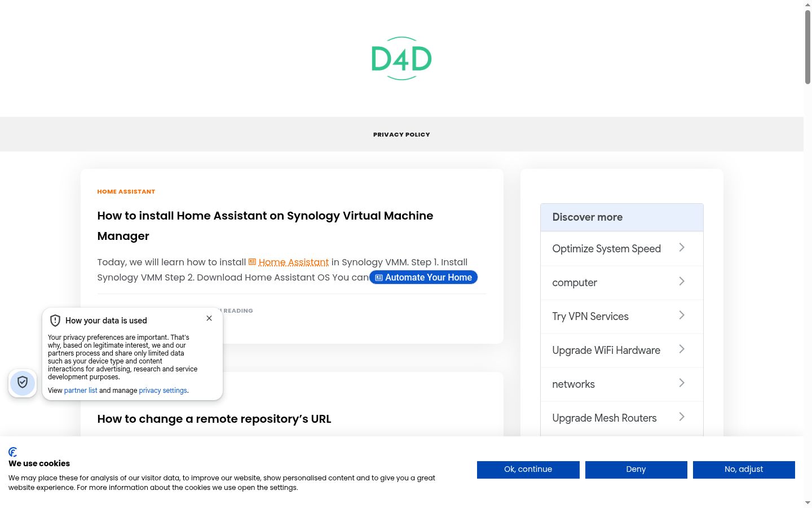Click chevron next to computer
Viewport: 812px width, 508px height.
coord(682,282)
